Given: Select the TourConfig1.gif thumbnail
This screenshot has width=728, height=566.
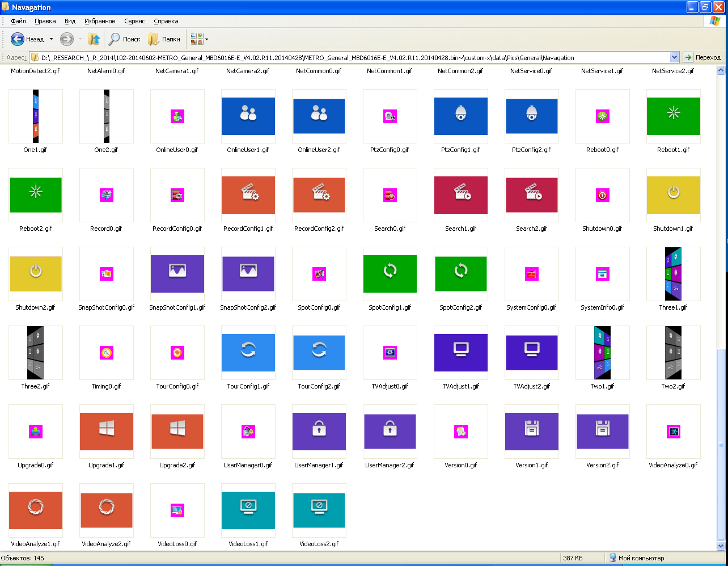Looking at the screenshot, I should 248,353.
